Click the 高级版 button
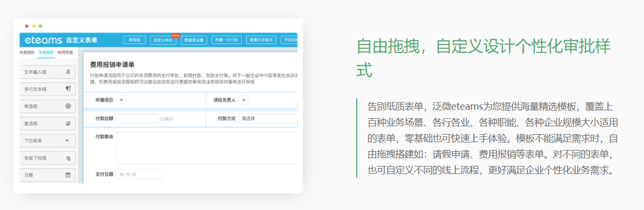This screenshot has height=210, width=644. click(135, 40)
